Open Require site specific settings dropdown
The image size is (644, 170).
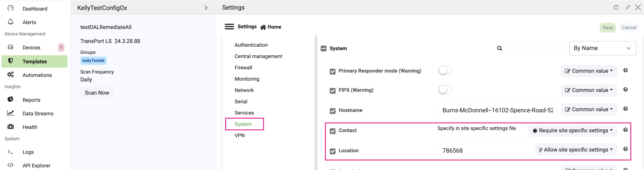point(573,131)
